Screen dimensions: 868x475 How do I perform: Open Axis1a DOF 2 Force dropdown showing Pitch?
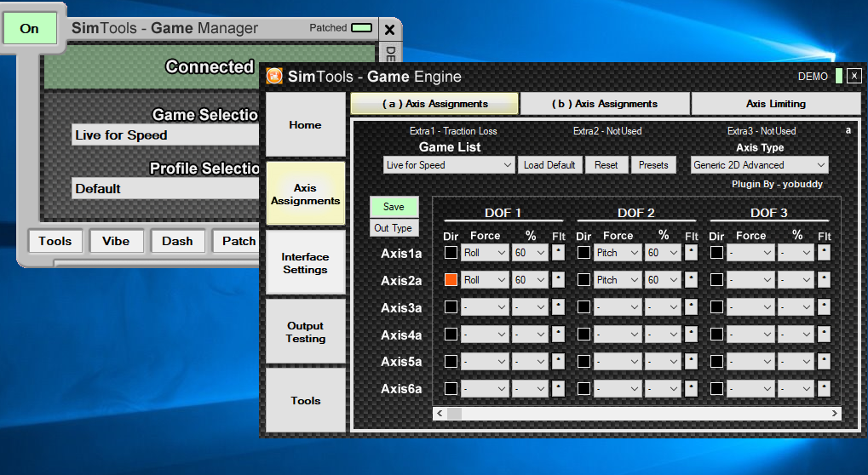(618, 253)
